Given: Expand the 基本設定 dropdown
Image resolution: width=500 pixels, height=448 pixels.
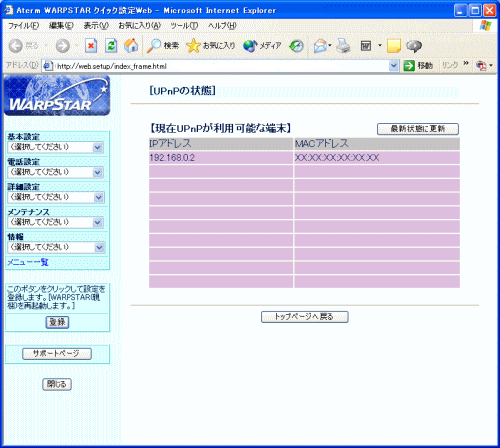Looking at the screenshot, I should pos(56,147).
